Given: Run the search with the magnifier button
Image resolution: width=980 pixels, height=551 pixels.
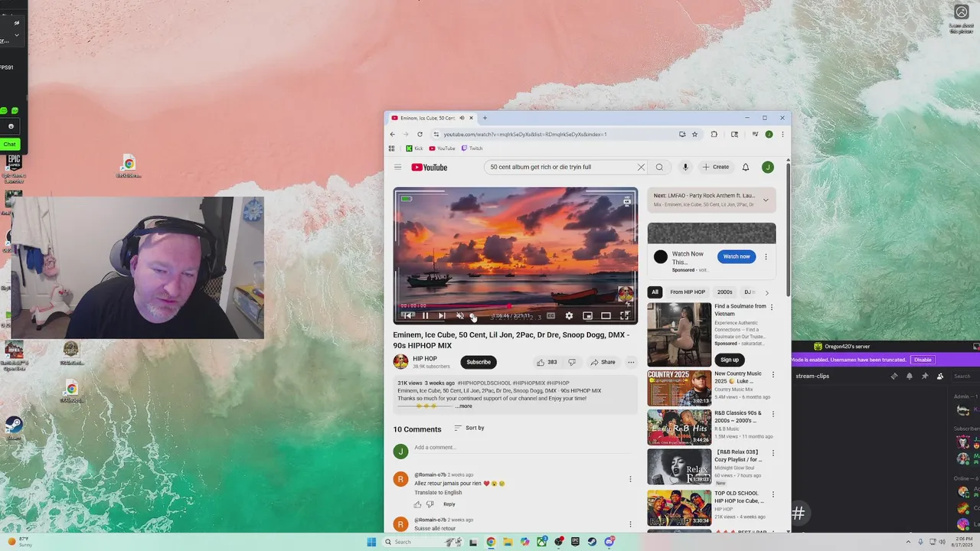Looking at the screenshot, I should (659, 167).
